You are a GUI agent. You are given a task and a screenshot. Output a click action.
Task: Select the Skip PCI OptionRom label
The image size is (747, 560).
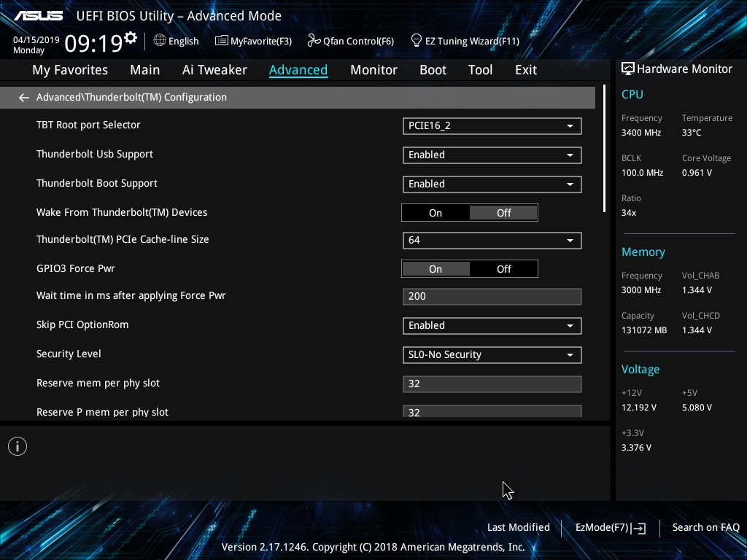82,324
